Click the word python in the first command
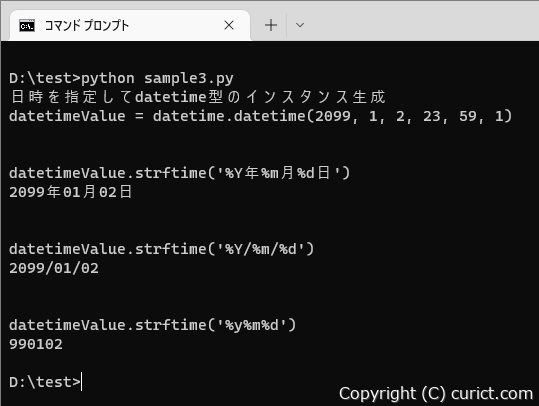 (x=108, y=79)
